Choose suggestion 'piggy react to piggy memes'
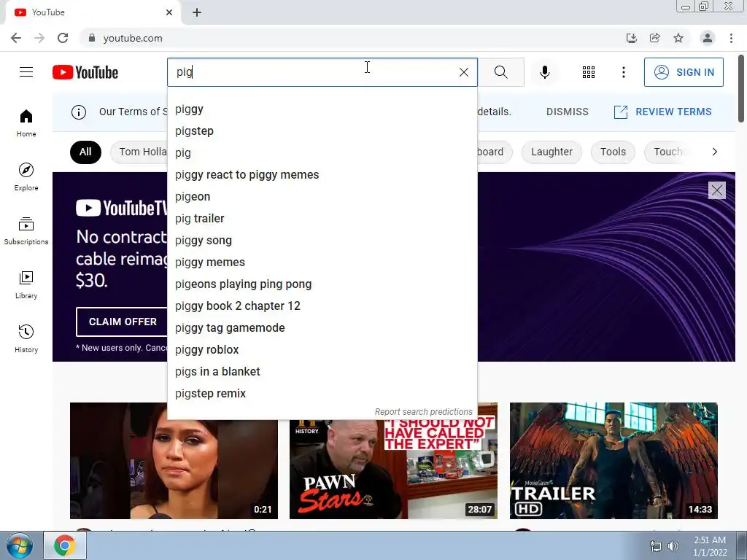Viewport: 747px width, 560px height. [x=322, y=175]
